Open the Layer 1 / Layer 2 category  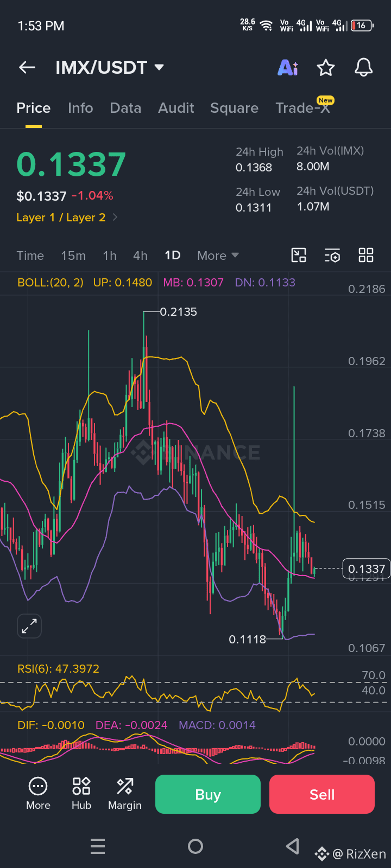pyautogui.click(x=67, y=218)
